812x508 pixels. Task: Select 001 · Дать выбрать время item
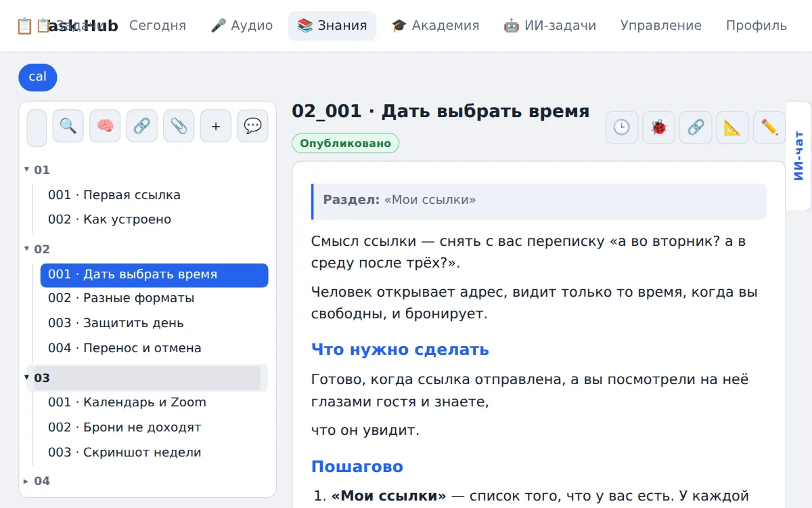154,275
